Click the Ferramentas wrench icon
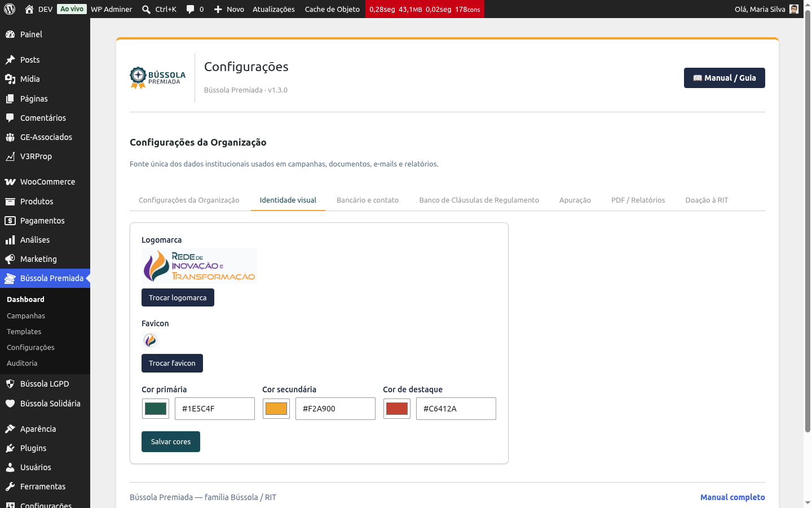812x508 pixels. [x=10, y=487]
